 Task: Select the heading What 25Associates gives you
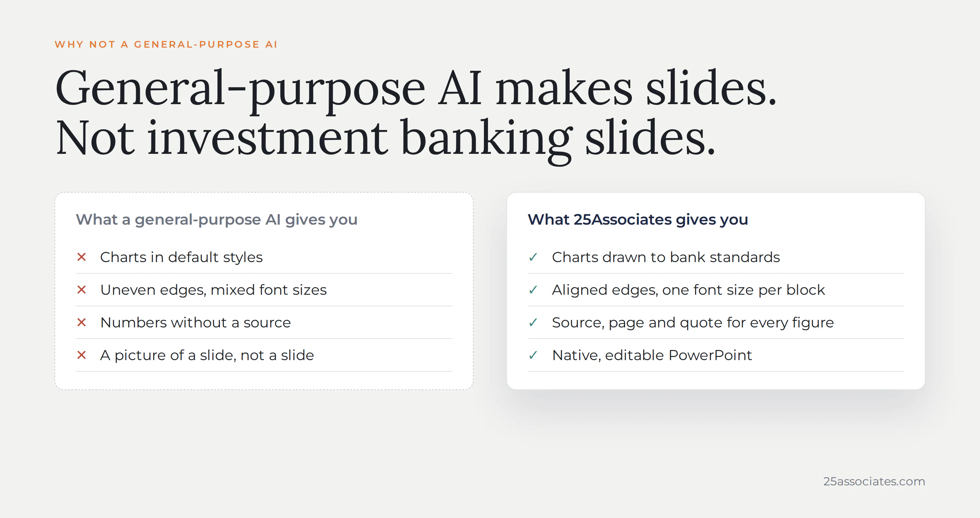tap(638, 220)
